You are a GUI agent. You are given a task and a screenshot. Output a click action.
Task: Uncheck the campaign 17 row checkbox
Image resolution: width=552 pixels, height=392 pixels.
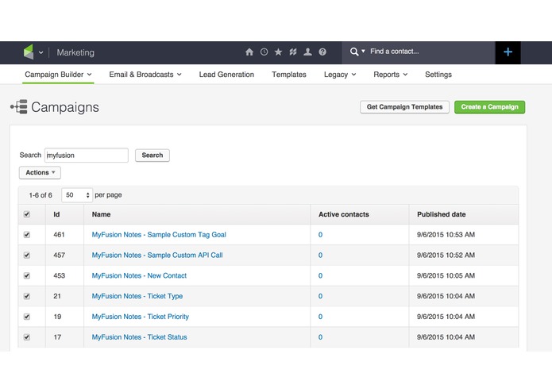coord(27,336)
